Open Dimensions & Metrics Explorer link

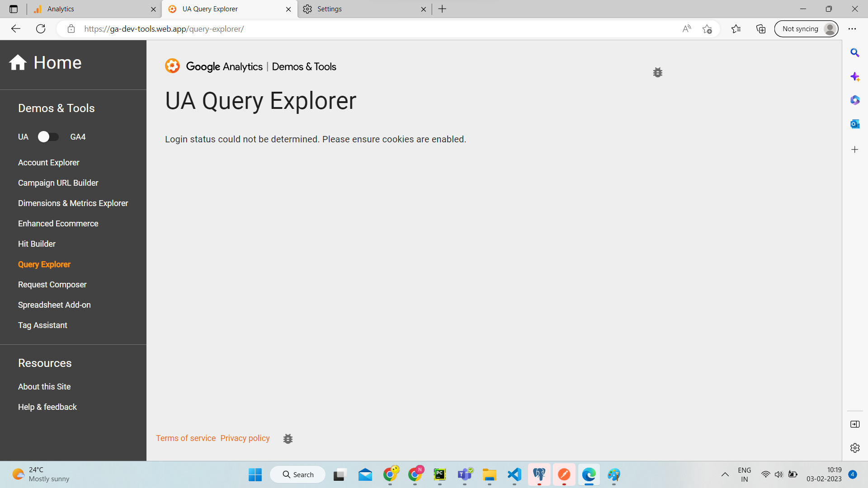(73, 203)
